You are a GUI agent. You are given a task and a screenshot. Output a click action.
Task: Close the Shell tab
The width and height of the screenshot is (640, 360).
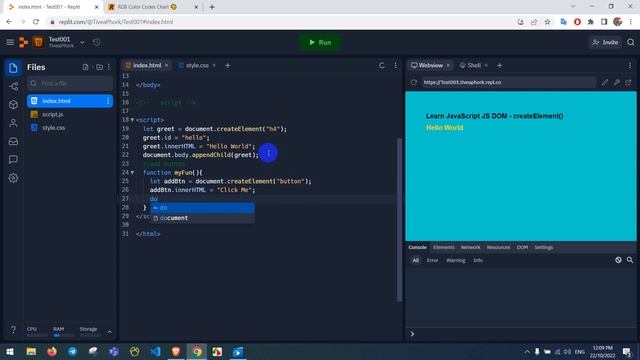click(x=486, y=65)
